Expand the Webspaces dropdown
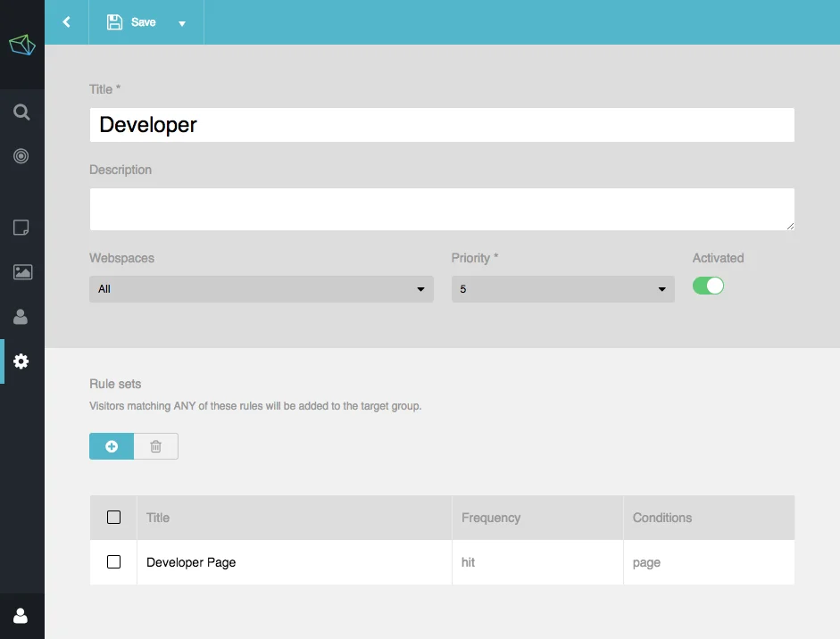Image resolution: width=840 pixels, height=639 pixels. tap(261, 289)
